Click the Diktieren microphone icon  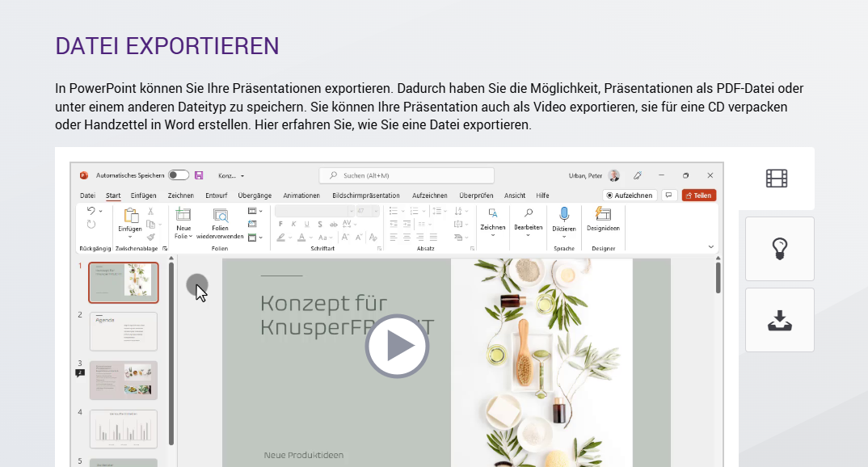point(564,214)
